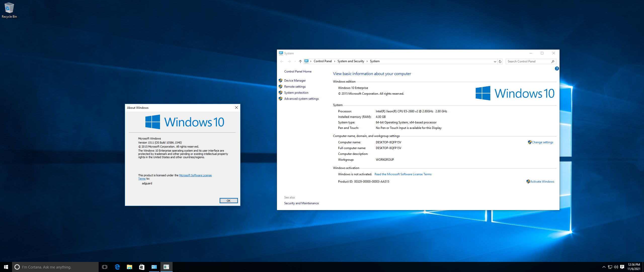This screenshot has height=272, width=644.
Task: Read the Microsoft Software License Terms link
Action: click(403, 174)
